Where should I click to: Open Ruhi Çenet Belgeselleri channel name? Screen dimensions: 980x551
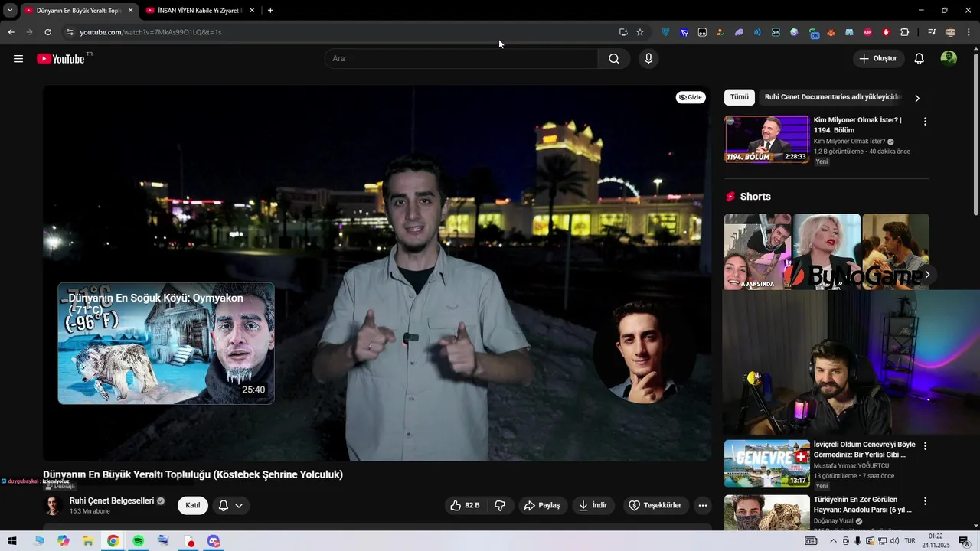112,500
